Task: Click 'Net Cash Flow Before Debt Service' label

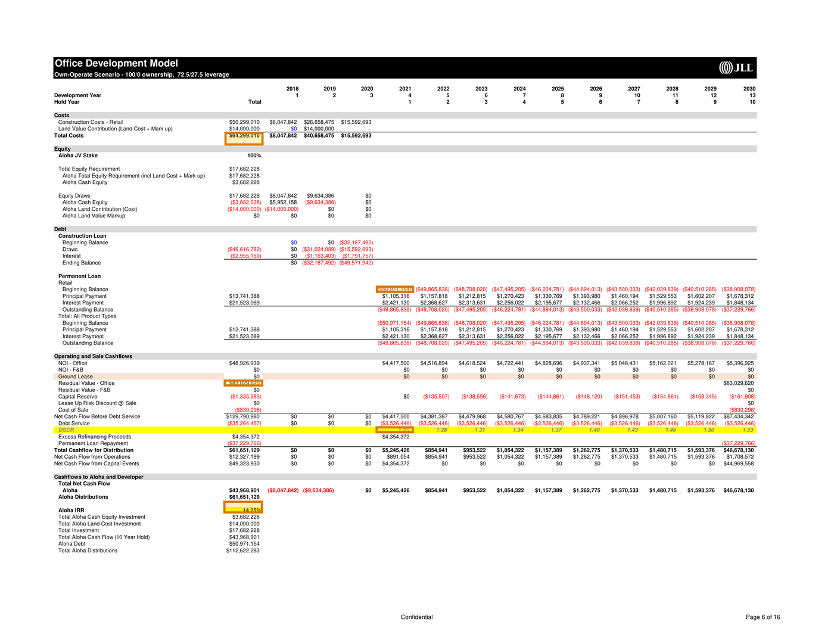Action: 97,416
